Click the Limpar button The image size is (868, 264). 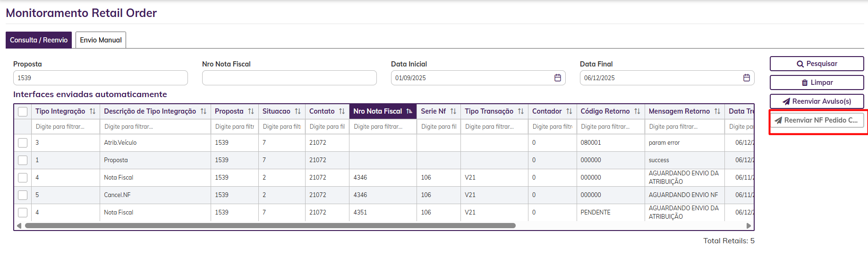(817, 82)
